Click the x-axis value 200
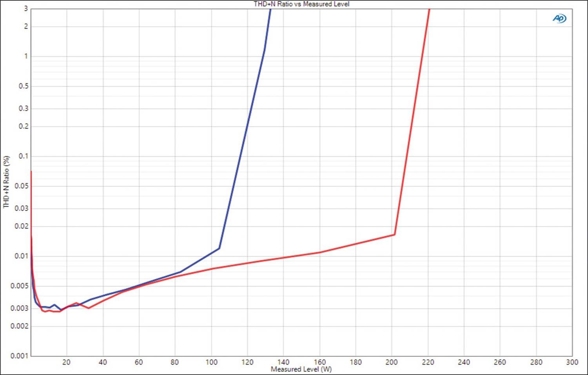The width and height of the screenshot is (588, 375). 392,362
